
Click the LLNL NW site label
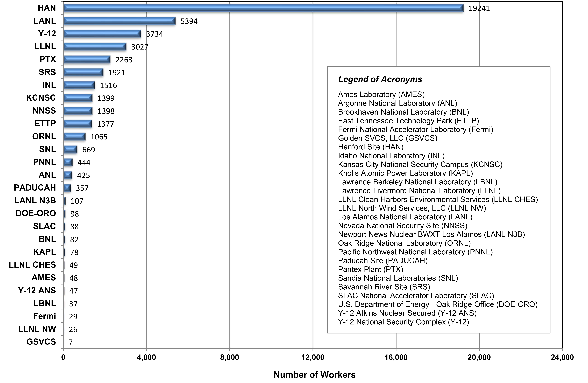(x=37, y=329)
